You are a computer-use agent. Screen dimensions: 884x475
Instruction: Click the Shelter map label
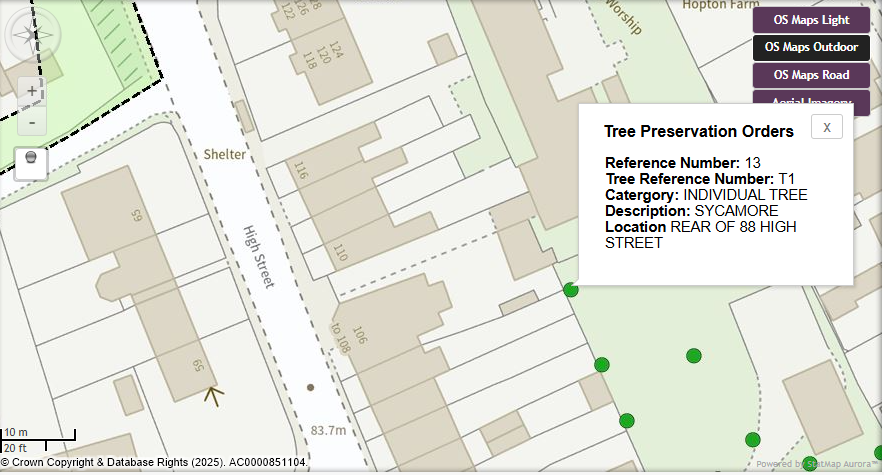224,155
